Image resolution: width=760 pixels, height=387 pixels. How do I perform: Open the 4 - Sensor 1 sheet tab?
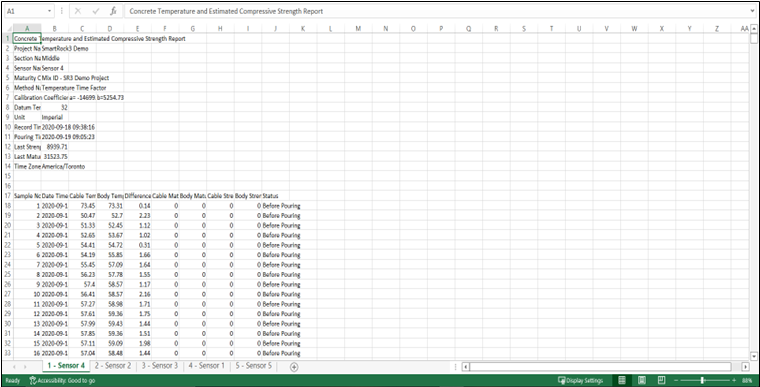pyautogui.click(x=207, y=366)
